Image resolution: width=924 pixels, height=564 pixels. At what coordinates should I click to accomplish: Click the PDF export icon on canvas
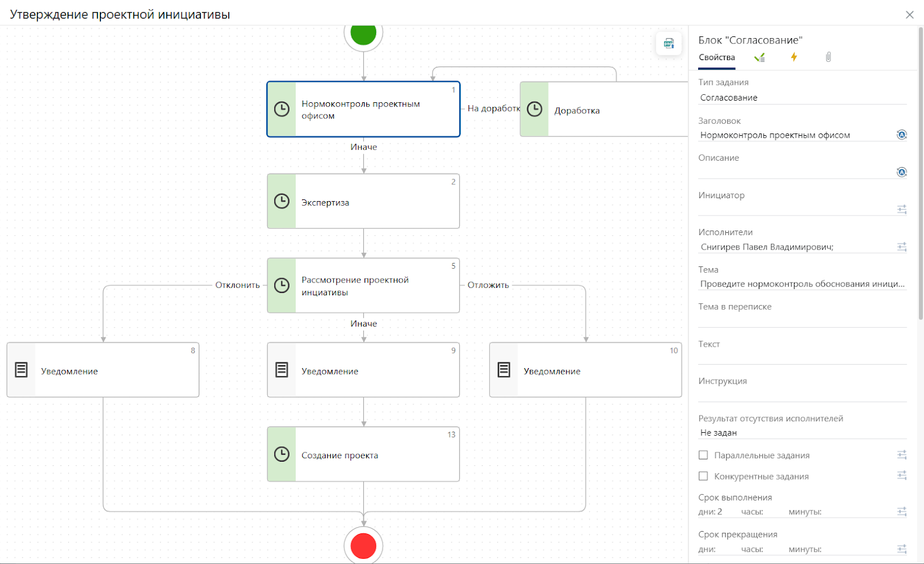coord(669,43)
